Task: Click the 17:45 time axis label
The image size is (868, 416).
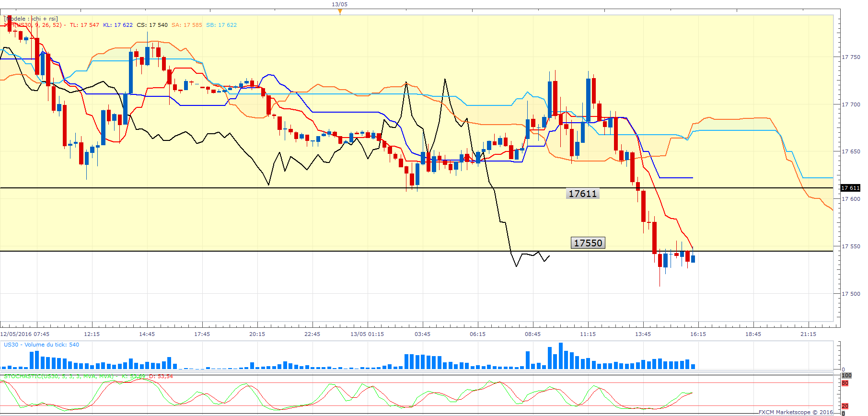Action: pyautogui.click(x=202, y=334)
